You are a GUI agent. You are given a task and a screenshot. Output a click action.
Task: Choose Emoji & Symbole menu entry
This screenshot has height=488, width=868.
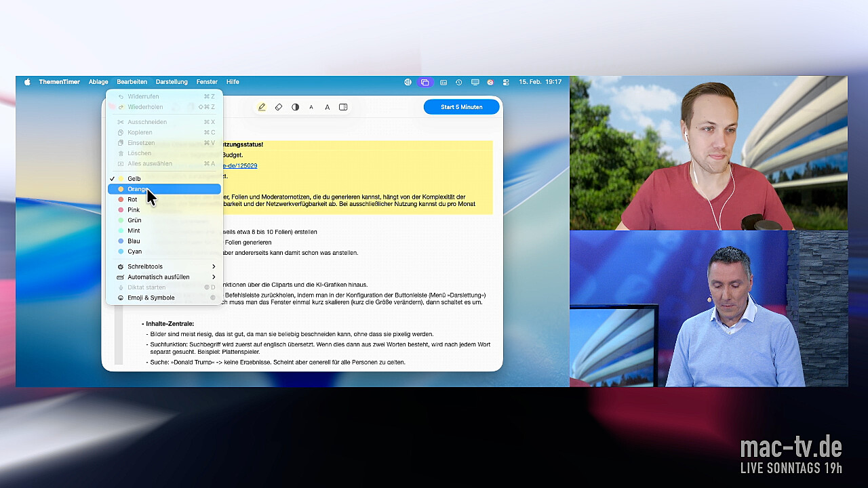tap(151, 298)
